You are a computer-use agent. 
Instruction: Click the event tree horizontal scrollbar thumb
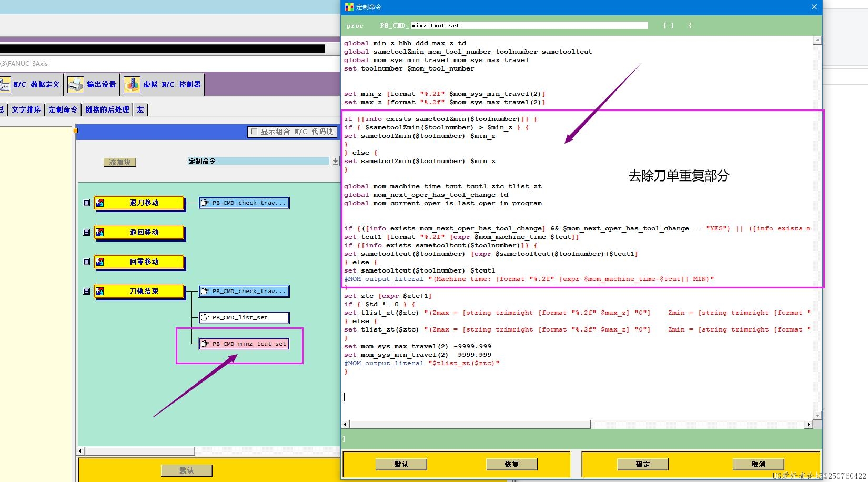pyautogui.click(x=139, y=451)
